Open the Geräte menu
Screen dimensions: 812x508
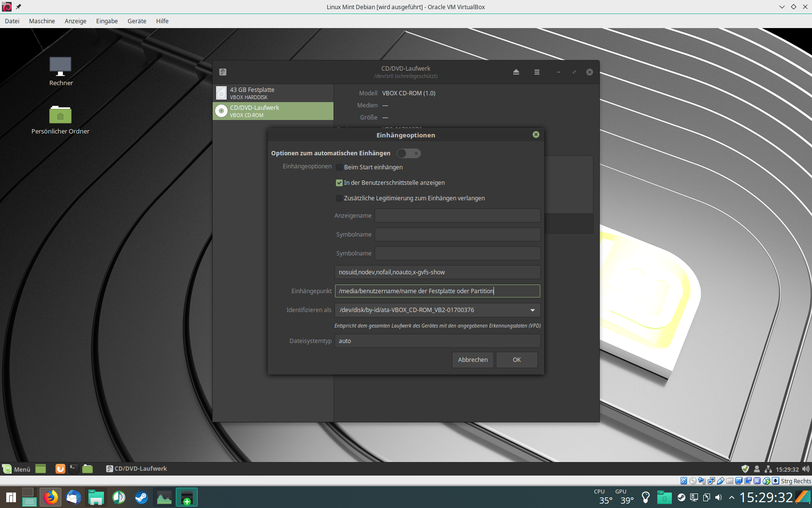coord(137,21)
